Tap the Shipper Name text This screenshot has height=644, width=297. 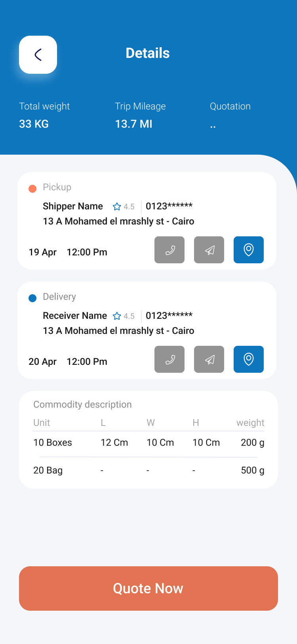click(x=73, y=206)
